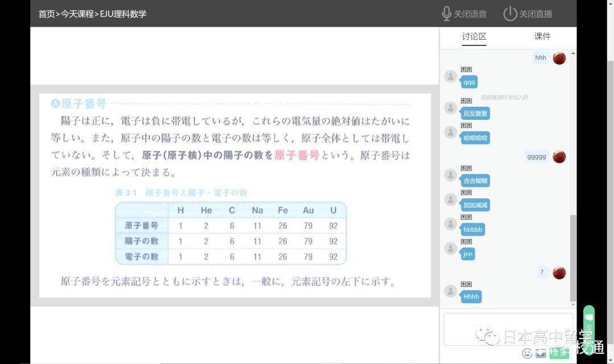Click gray avatar beside 反反复复 message

451,107
